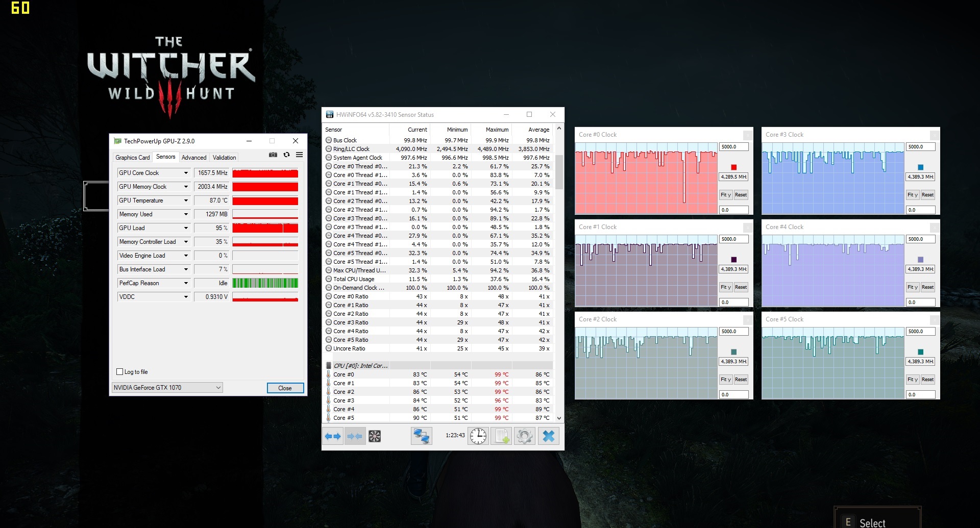Viewport: 980px width, 528px height.
Task: Click the CPU [#0] Intel Core group icon
Action: (x=329, y=366)
